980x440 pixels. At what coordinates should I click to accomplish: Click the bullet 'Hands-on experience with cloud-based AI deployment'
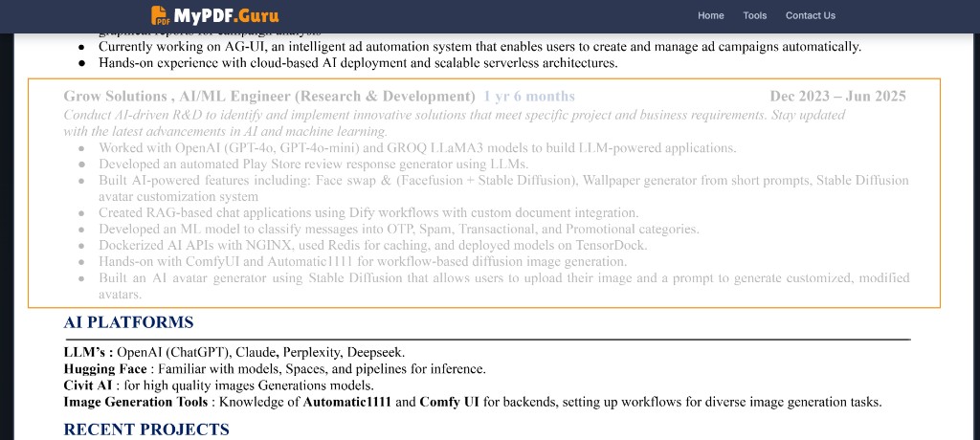pos(358,62)
